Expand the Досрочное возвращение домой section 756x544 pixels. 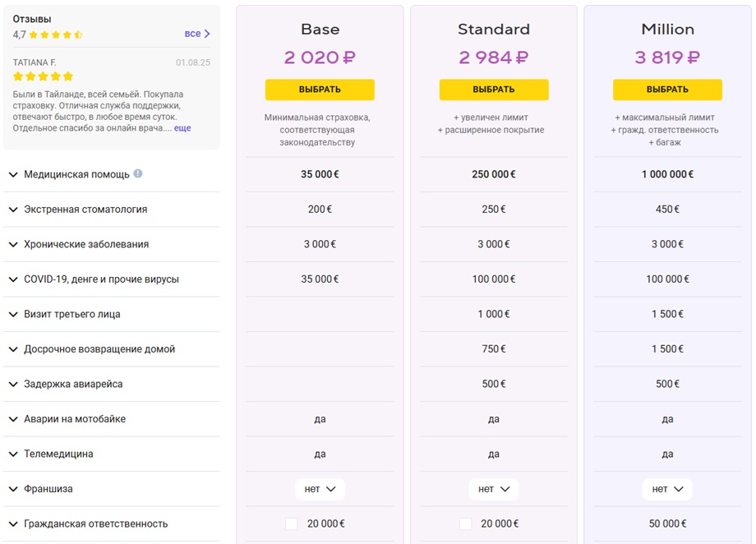(x=112, y=349)
